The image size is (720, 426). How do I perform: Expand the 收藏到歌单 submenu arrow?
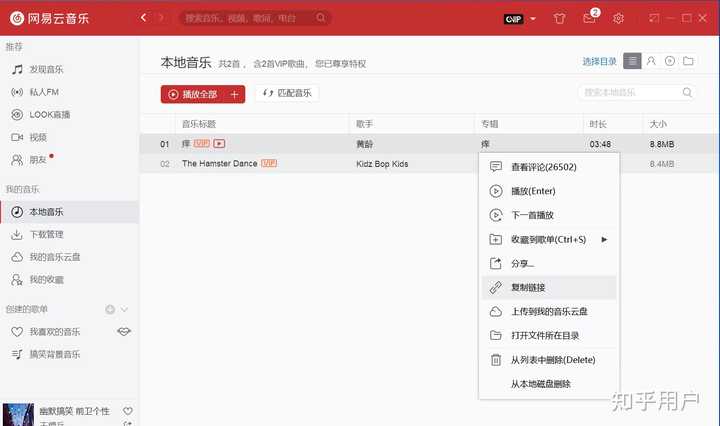(x=604, y=240)
